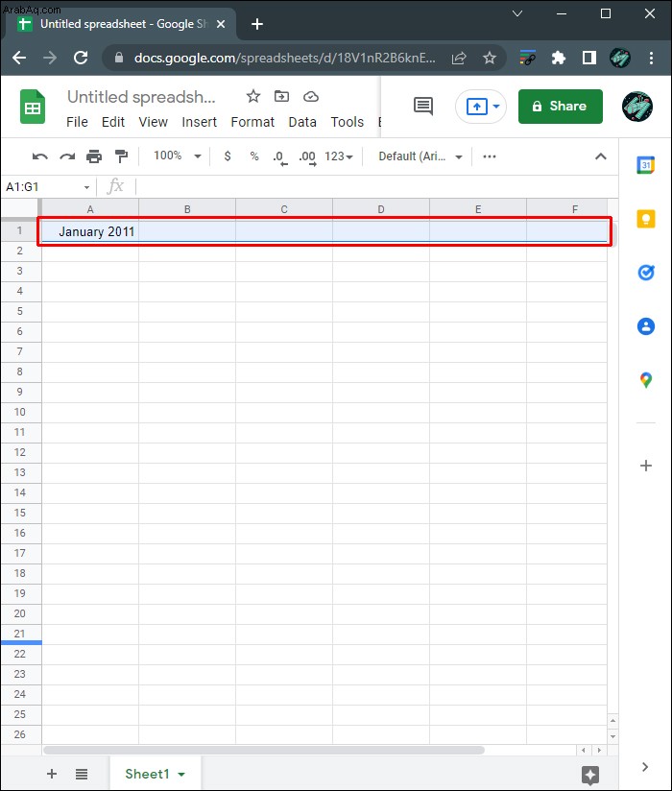Viewport: 672px width, 791px height.
Task: Open the File menu
Action: point(77,122)
